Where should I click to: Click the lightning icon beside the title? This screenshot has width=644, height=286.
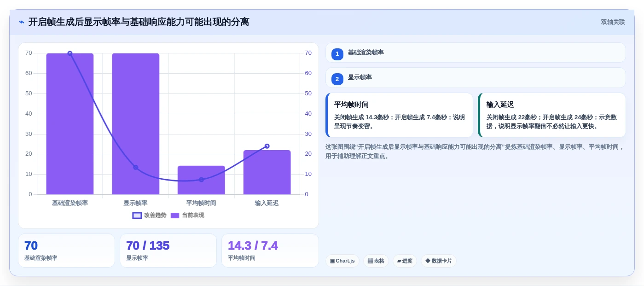coord(22,22)
